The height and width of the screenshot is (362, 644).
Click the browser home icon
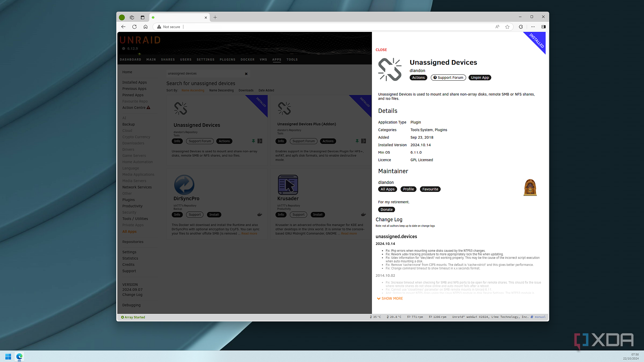(x=145, y=27)
